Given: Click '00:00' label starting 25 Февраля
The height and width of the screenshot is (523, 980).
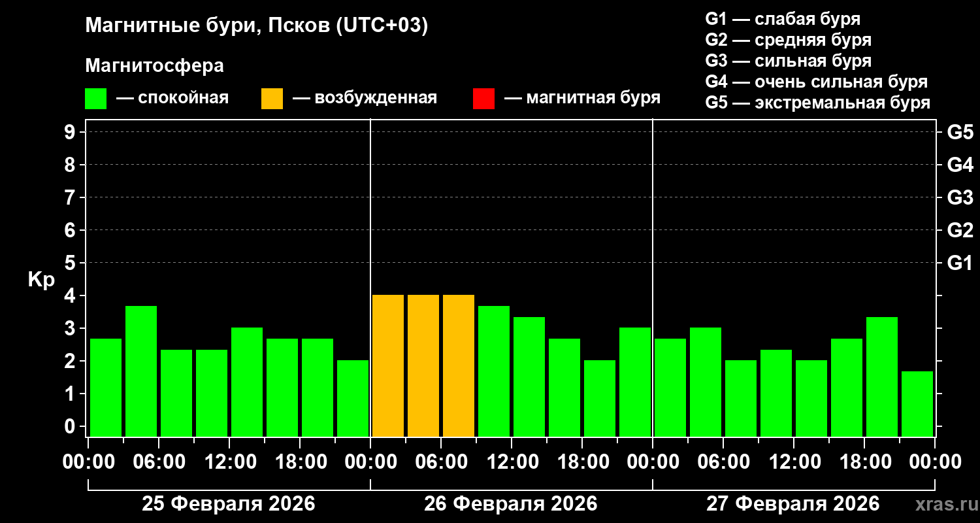Looking at the screenshot, I should click(x=88, y=462).
